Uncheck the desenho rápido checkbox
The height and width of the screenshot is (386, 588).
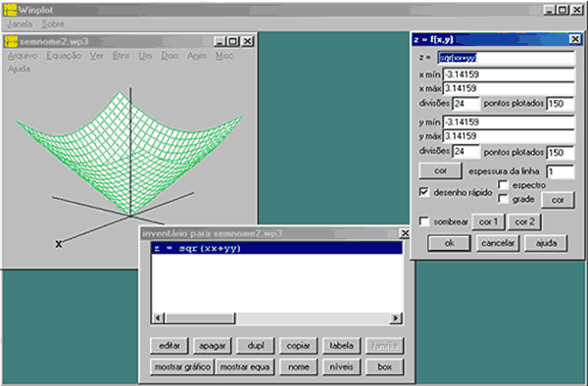click(423, 192)
